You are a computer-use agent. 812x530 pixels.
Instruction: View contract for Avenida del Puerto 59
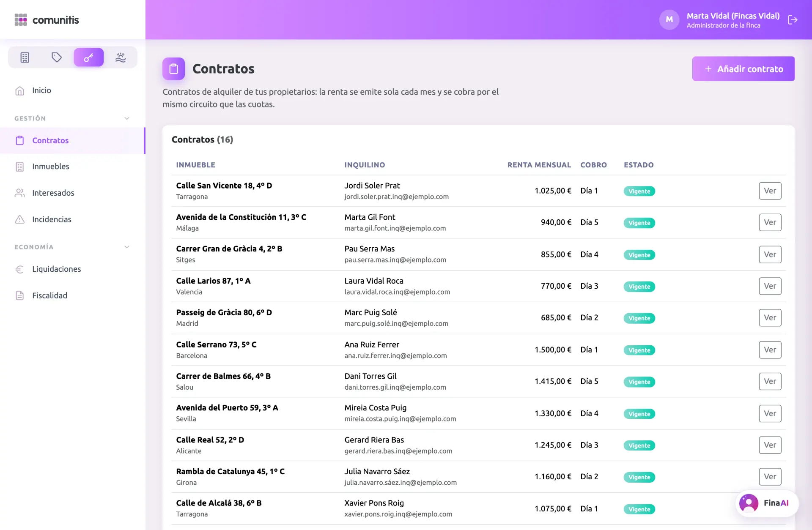pos(770,413)
